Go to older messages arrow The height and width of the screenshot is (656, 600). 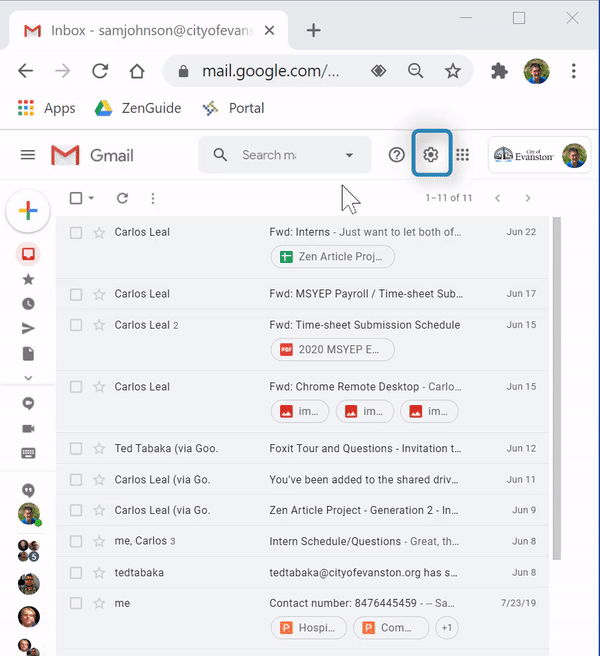tap(528, 198)
